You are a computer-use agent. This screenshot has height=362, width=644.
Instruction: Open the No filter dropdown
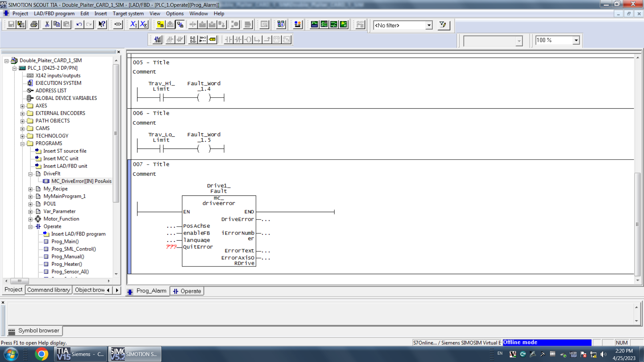429,25
